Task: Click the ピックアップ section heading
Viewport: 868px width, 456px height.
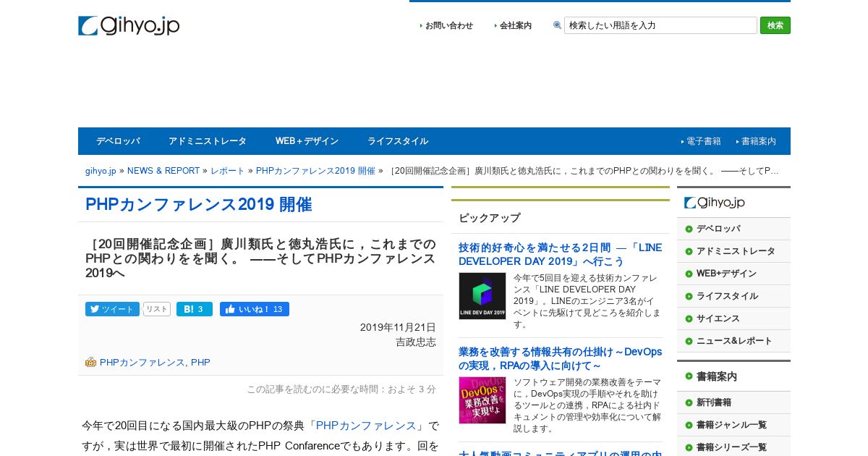Action: tap(489, 218)
